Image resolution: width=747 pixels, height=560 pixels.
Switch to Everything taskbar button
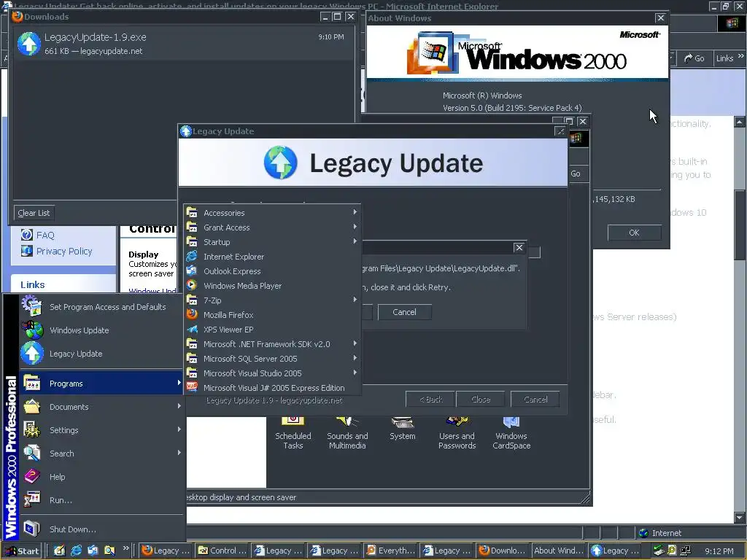pyautogui.click(x=391, y=551)
